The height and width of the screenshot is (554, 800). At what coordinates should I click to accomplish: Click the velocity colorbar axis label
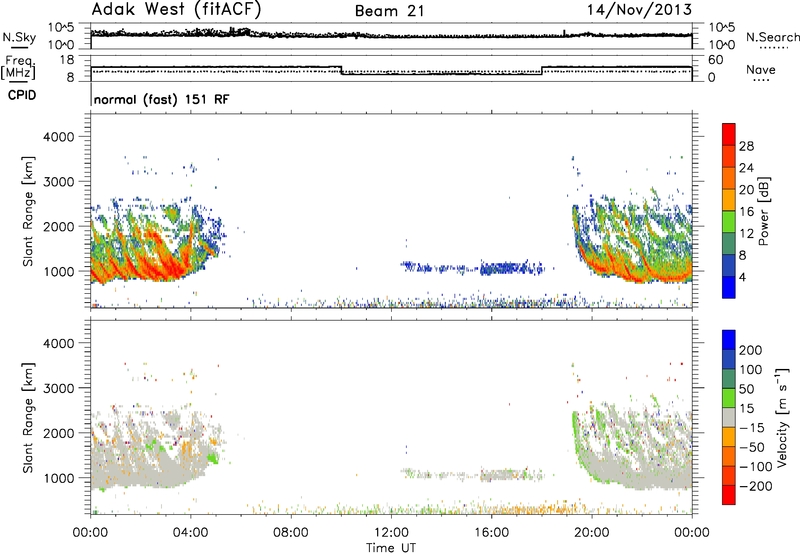click(x=782, y=418)
